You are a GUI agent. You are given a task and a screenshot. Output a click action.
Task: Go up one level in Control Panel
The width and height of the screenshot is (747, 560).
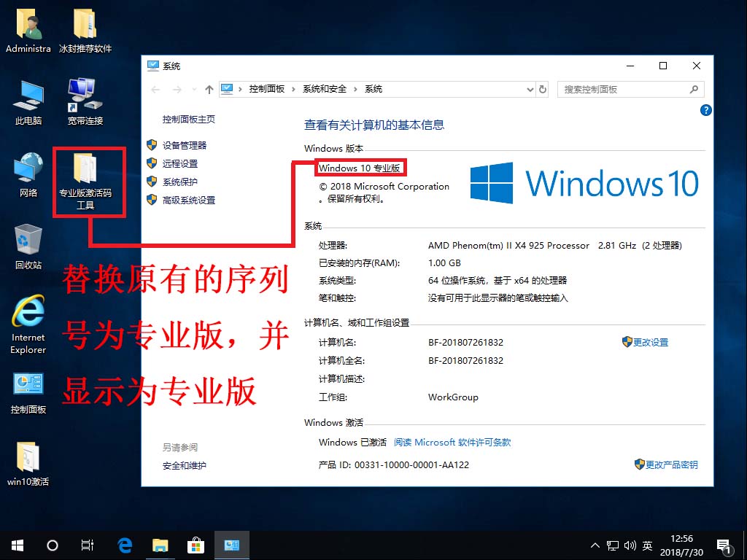point(209,90)
